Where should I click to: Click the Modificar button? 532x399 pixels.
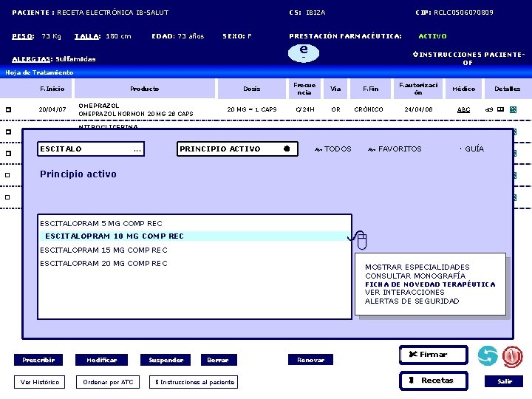coord(101,360)
